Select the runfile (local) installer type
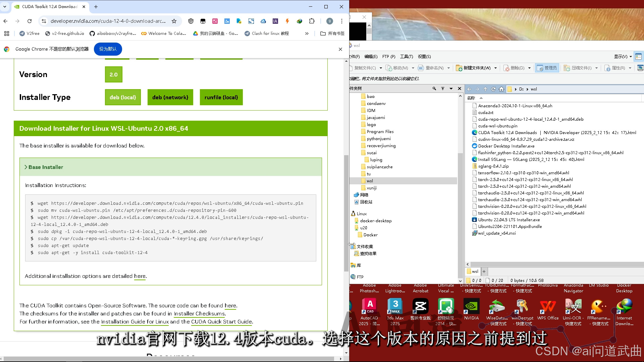 [x=221, y=97]
